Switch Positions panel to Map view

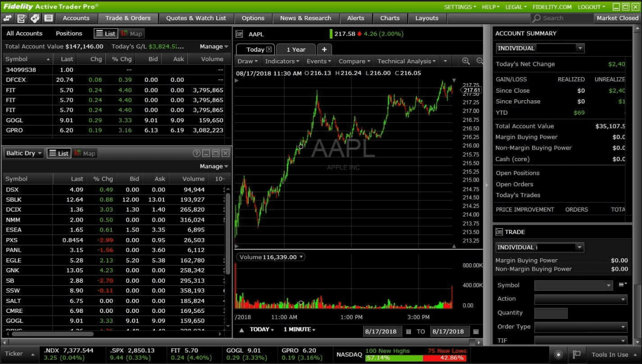131,34
